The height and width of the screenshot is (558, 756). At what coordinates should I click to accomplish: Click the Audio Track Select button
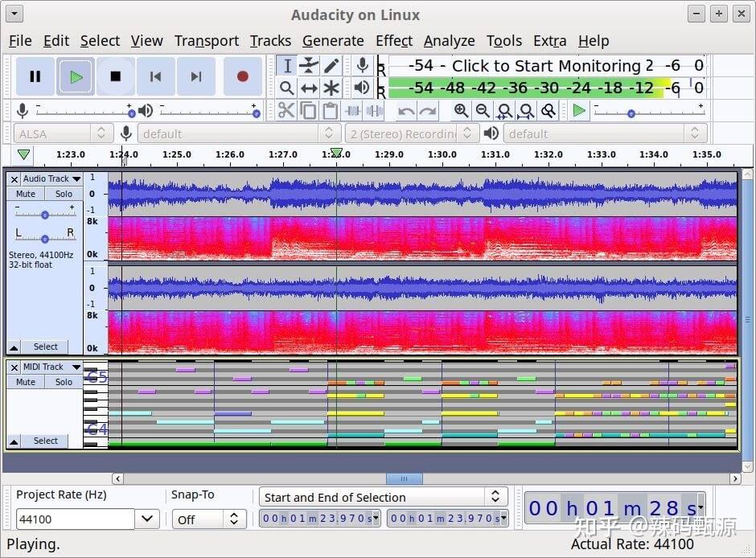click(x=45, y=347)
